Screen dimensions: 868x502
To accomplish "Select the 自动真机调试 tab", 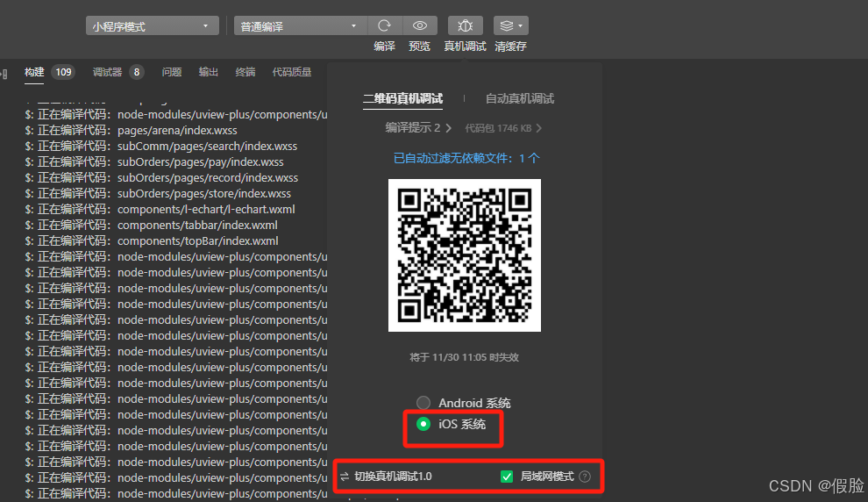I will pyautogui.click(x=520, y=98).
